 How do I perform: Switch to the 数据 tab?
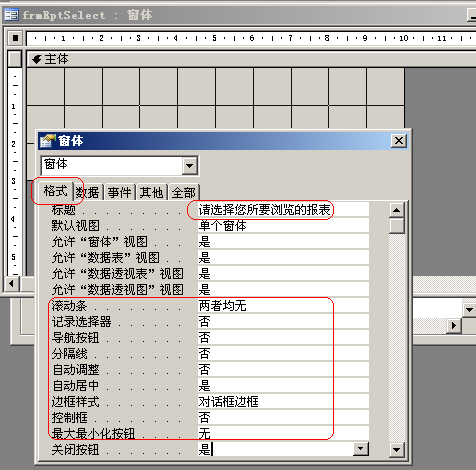pos(88,193)
